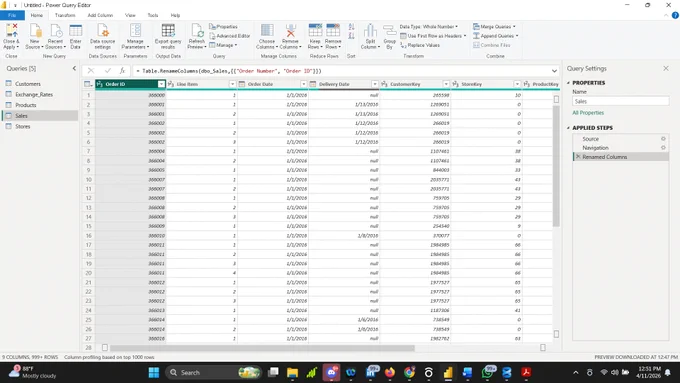Click the Enter Data icon
680x383 pixels.
click(x=75, y=31)
